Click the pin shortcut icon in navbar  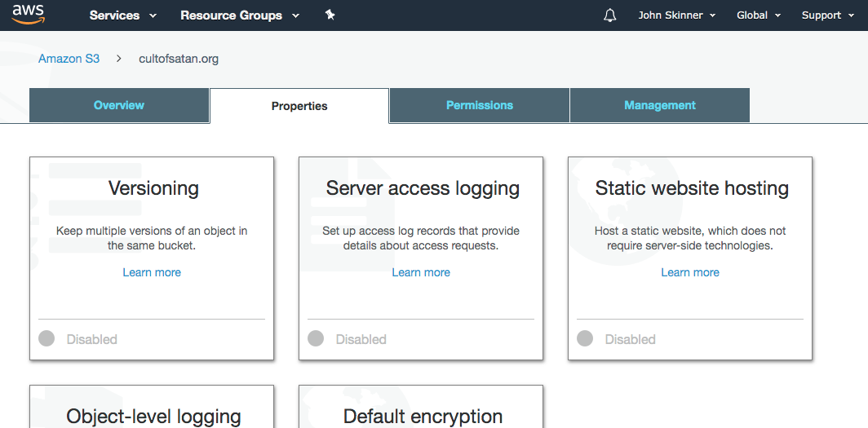pos(330,15)
